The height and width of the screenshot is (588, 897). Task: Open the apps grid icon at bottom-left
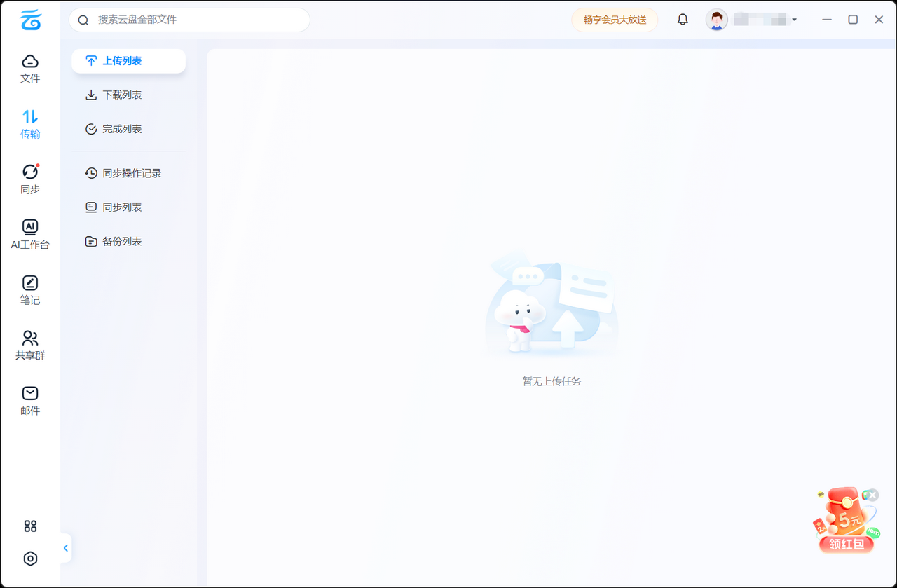30,526
